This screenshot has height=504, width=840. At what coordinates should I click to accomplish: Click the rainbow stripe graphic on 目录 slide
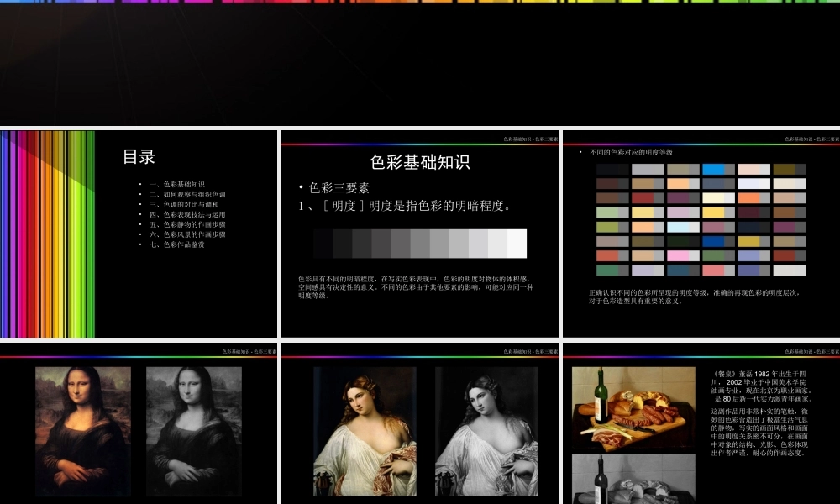(47, 234)
